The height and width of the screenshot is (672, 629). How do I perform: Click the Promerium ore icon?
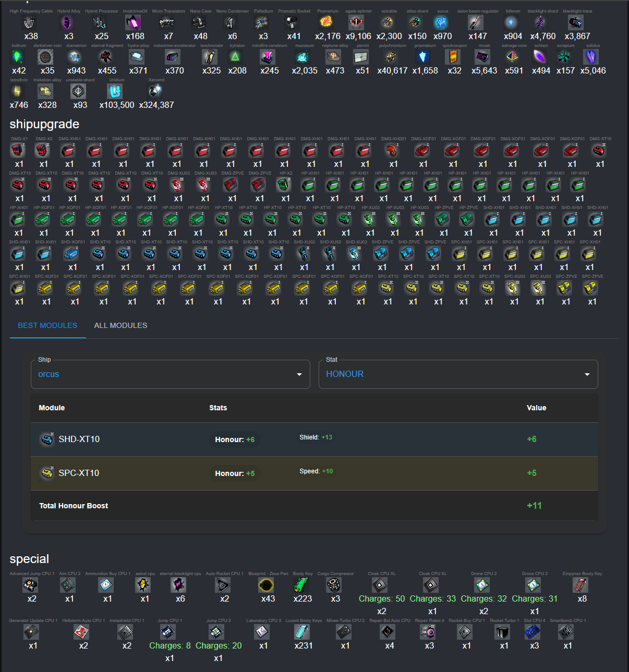pos(326,22)
